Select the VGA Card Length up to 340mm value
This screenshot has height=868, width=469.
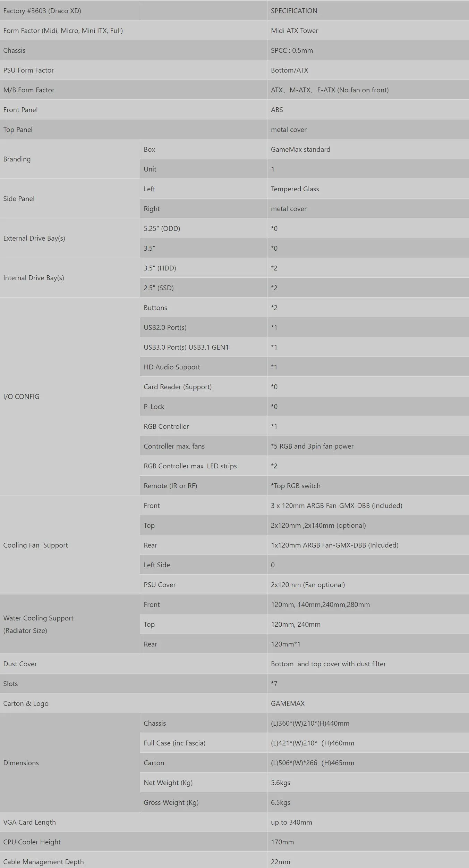pyautogui.click(x=291, y=822)
